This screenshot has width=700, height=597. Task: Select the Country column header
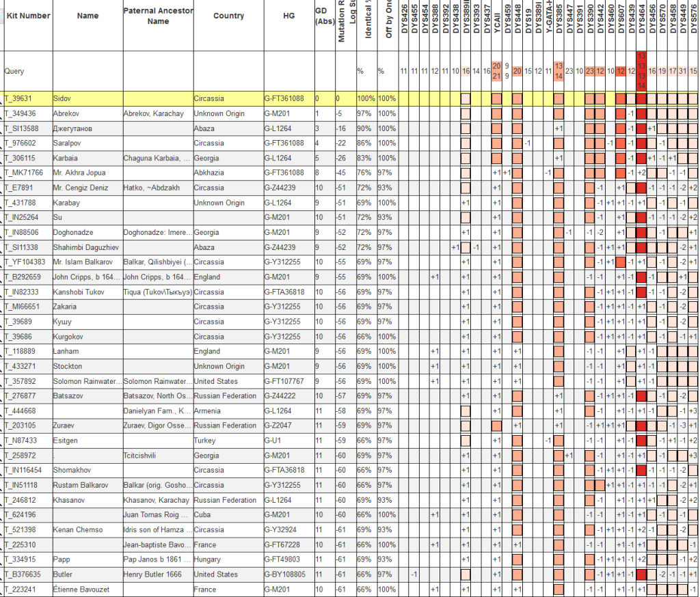(x=228, y=16)
